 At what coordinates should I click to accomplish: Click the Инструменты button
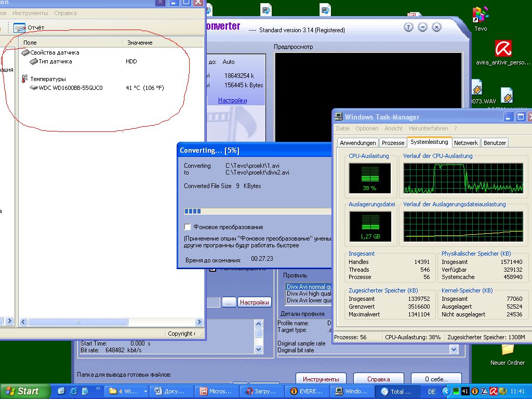(321, 379)
